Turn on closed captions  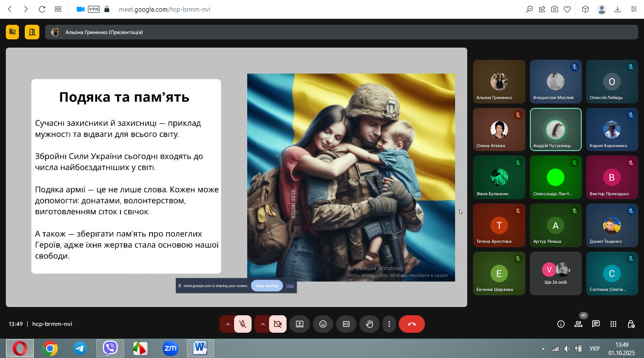coord(346,324)
